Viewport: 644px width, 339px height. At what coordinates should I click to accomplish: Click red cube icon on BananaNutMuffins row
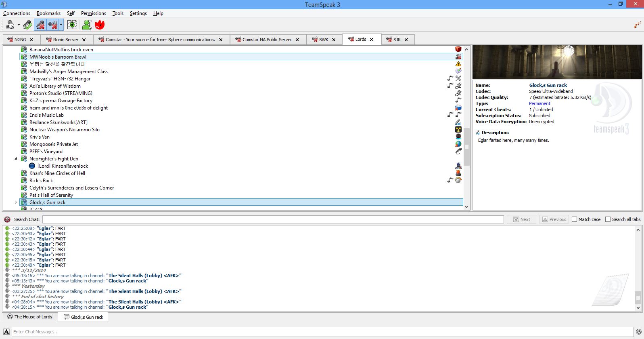[x=458, y=49]
